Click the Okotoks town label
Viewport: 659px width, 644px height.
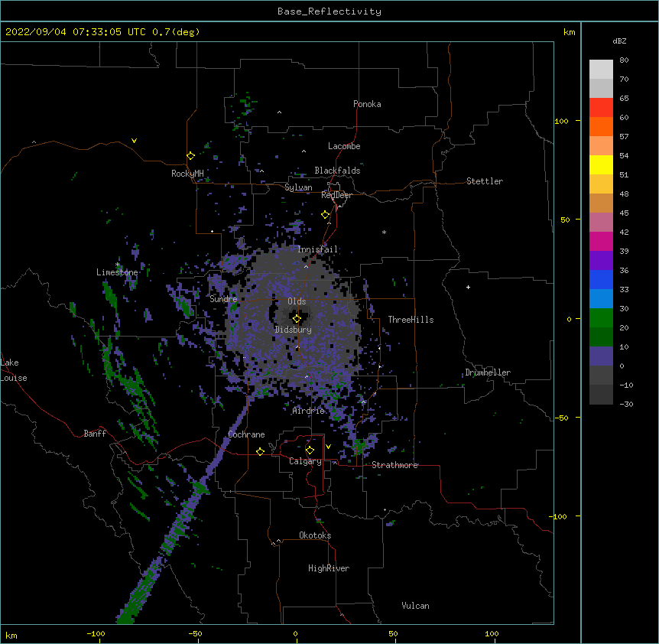(315, 535)
